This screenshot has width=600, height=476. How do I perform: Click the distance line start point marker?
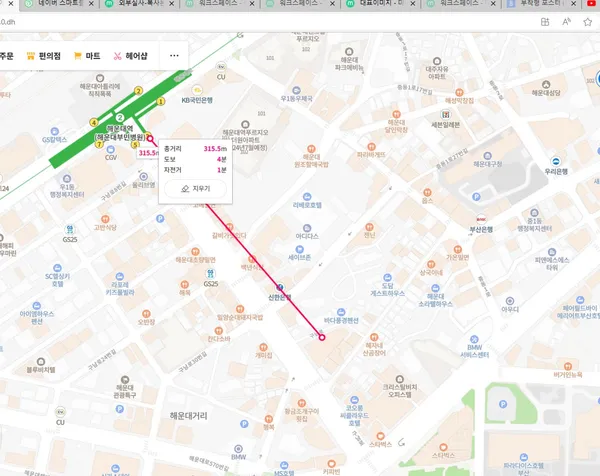pyautogui.click(x=150, y=139)
